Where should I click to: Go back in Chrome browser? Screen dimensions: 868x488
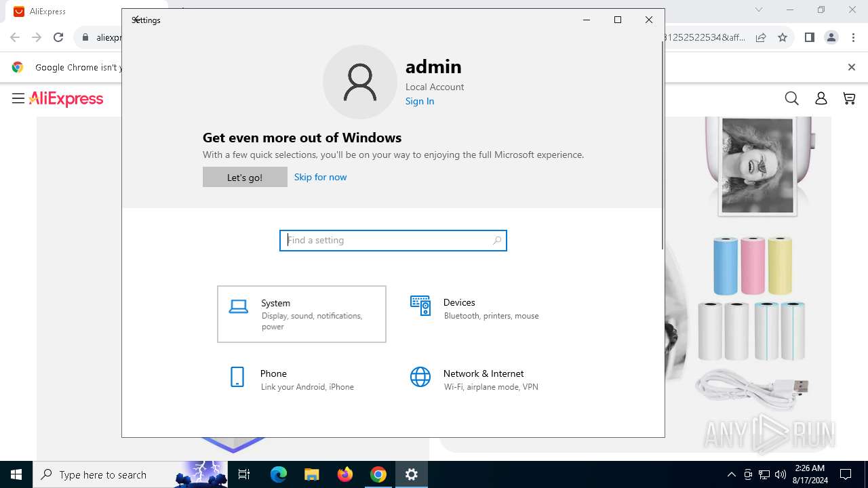click(15, 37)
